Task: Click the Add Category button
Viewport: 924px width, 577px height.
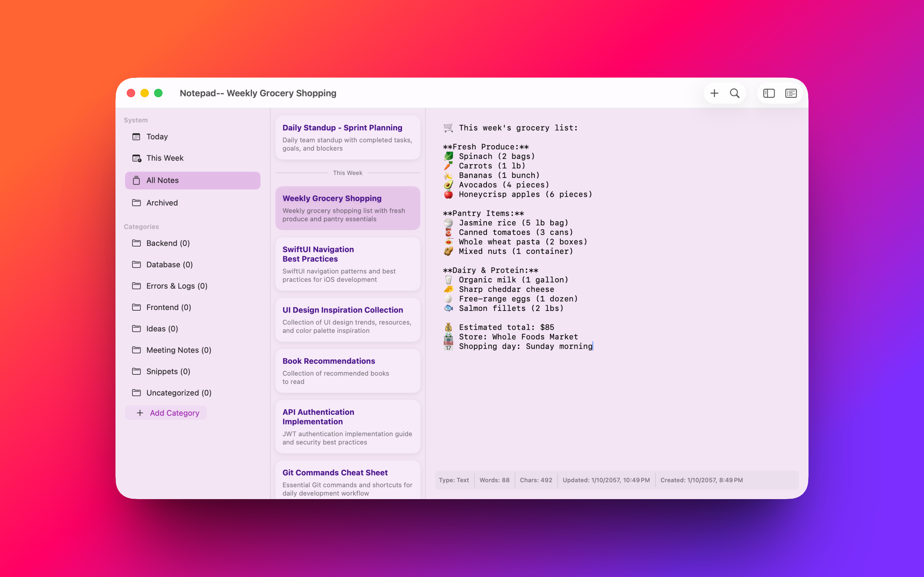Action: (166, 413)
